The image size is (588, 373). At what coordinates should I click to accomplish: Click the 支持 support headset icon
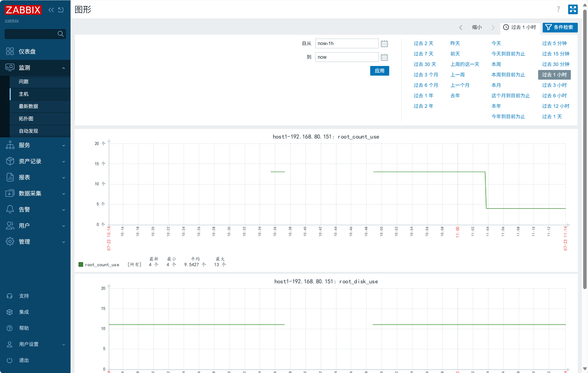click(10, 296)
